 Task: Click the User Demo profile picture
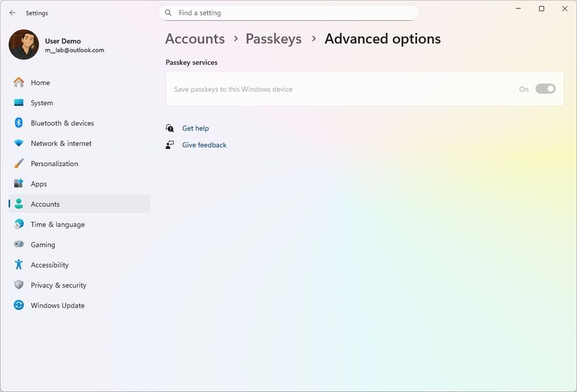tap(24, 45)
